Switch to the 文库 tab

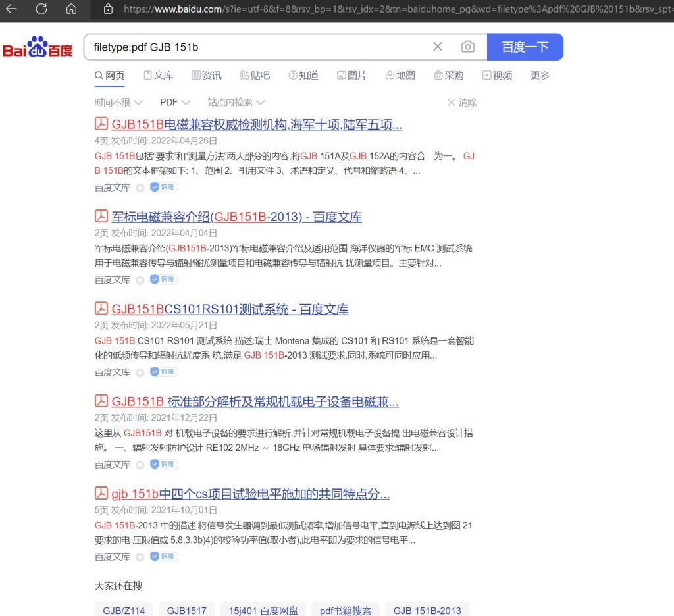pos(158,76)
